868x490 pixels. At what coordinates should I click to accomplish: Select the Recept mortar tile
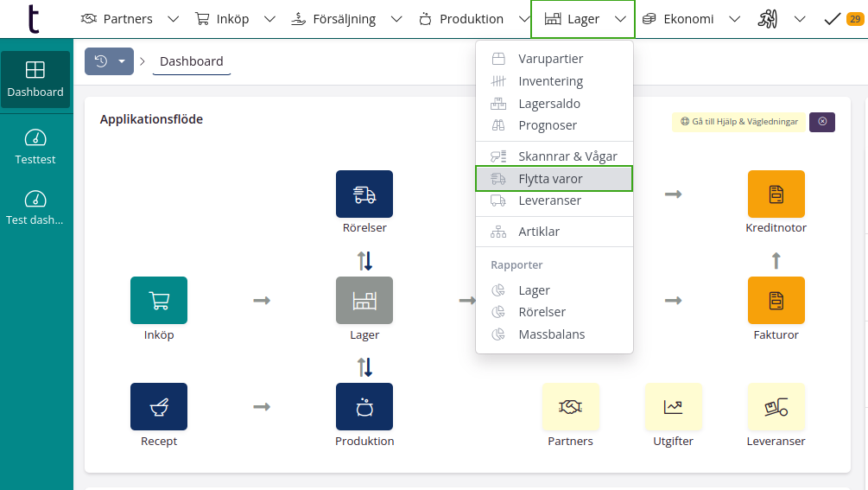[158, 407]
